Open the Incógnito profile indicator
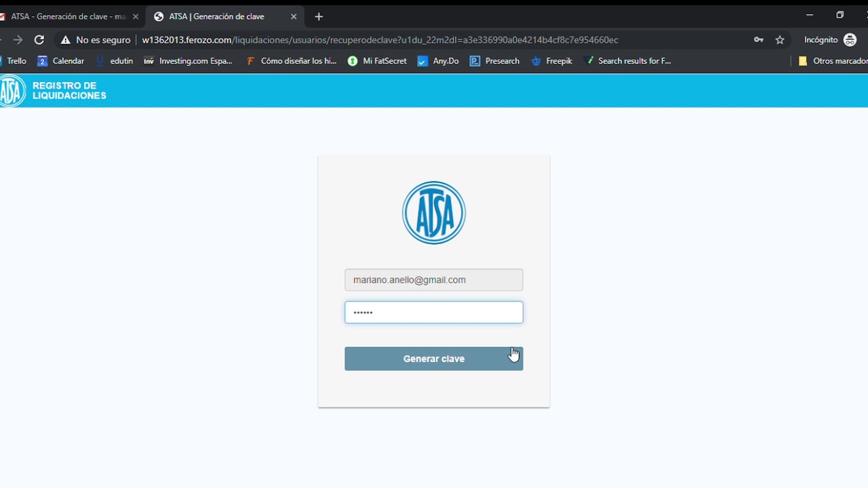 coord(830,40)
